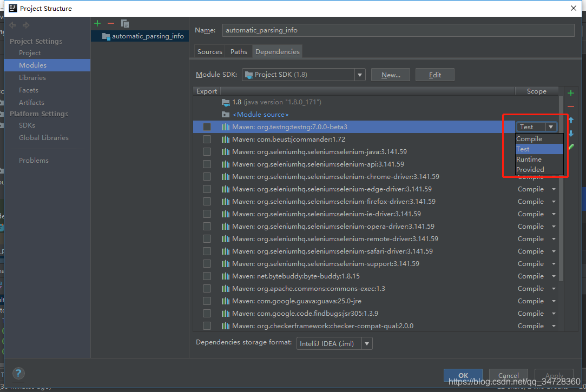Check Export for guava 25.0-jre
586x392 pixels.
pyautogui.click(x=207, y=301)
